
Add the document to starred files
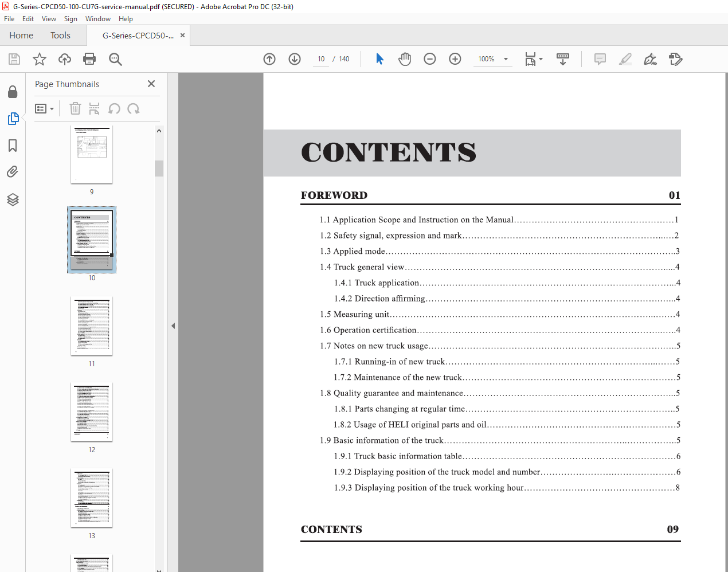point(40,59)
